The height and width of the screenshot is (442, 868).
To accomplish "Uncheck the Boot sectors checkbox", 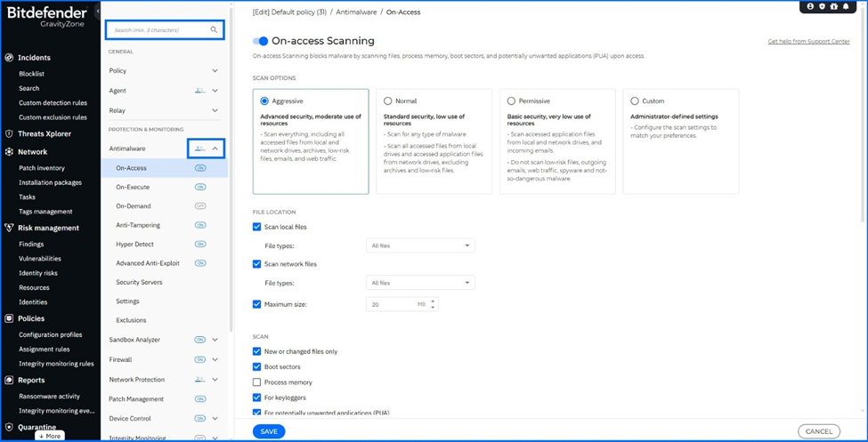I will pos(256,366).
